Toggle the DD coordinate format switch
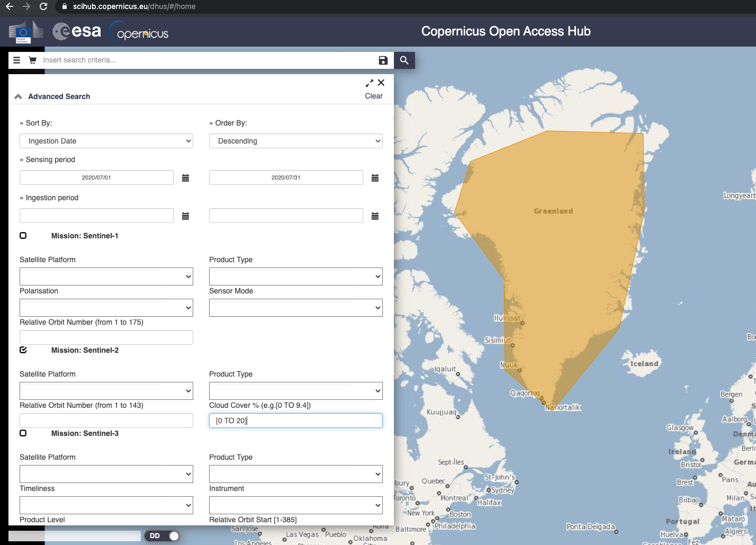 click(x=162, y=536)
